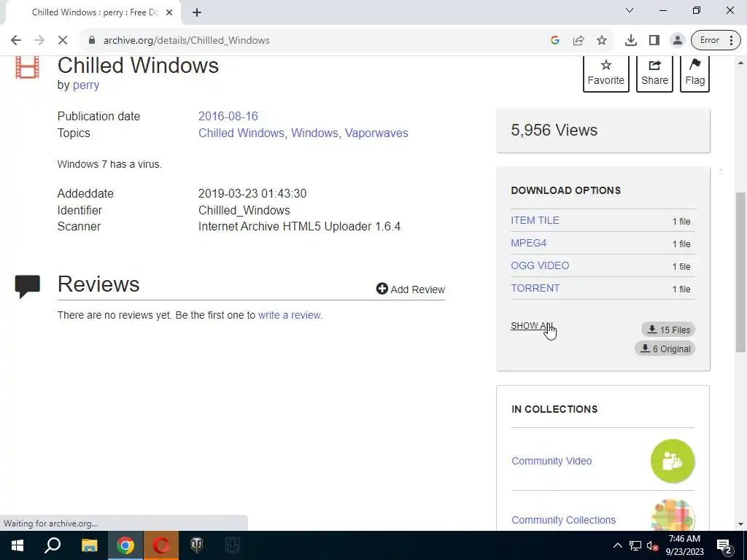
Task: Show hidden system tray icons
Action: coord(617,545)
